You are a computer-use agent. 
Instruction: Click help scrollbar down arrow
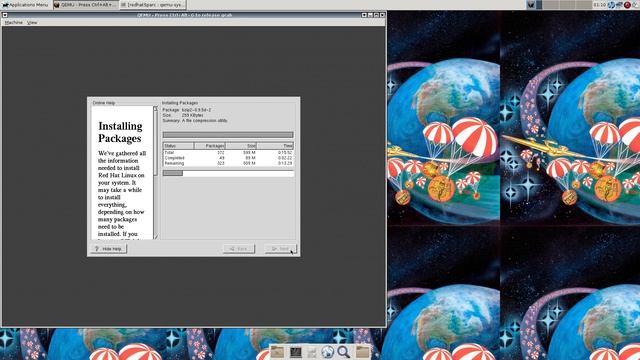(x=156, y=237)
